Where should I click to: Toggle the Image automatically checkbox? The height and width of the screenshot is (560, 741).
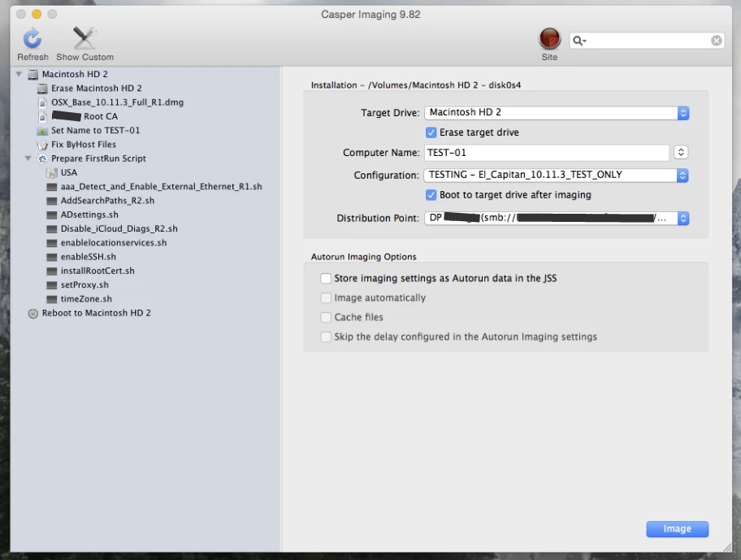click(326, 297)
